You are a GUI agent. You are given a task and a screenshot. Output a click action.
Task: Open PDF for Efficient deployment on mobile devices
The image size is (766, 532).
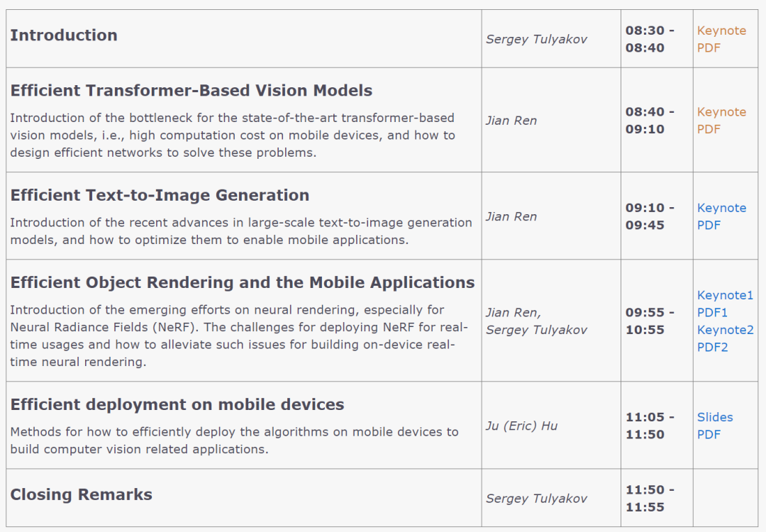(x=709, y=434)
